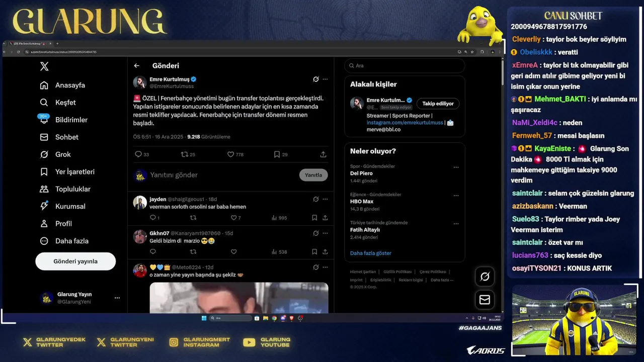Open Brave browser on taskbar
Viewport: 644px width, 362px height.
point(291,318)
